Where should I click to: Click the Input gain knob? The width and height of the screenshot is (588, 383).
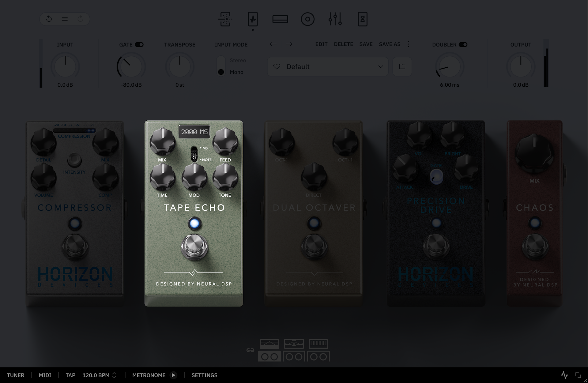65,66
